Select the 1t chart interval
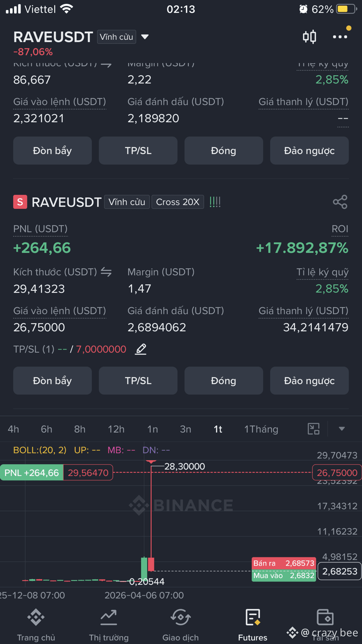Screen dimensions: 362x644 218,429
